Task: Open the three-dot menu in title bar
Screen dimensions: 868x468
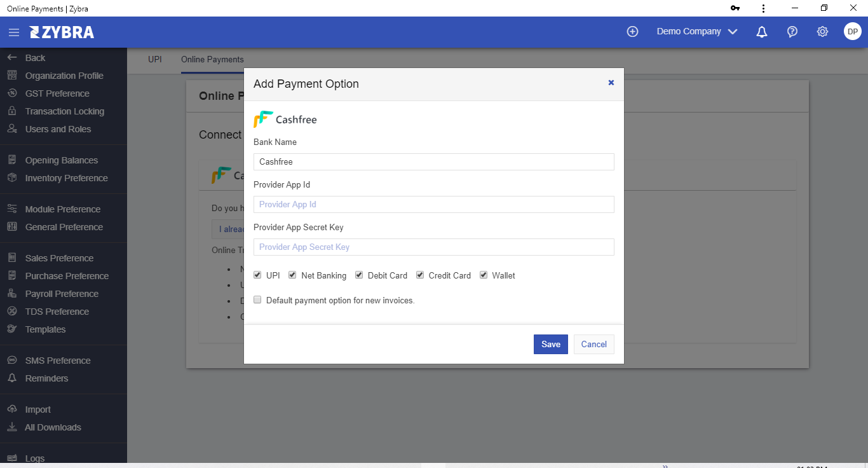Action: pos(763,8)
